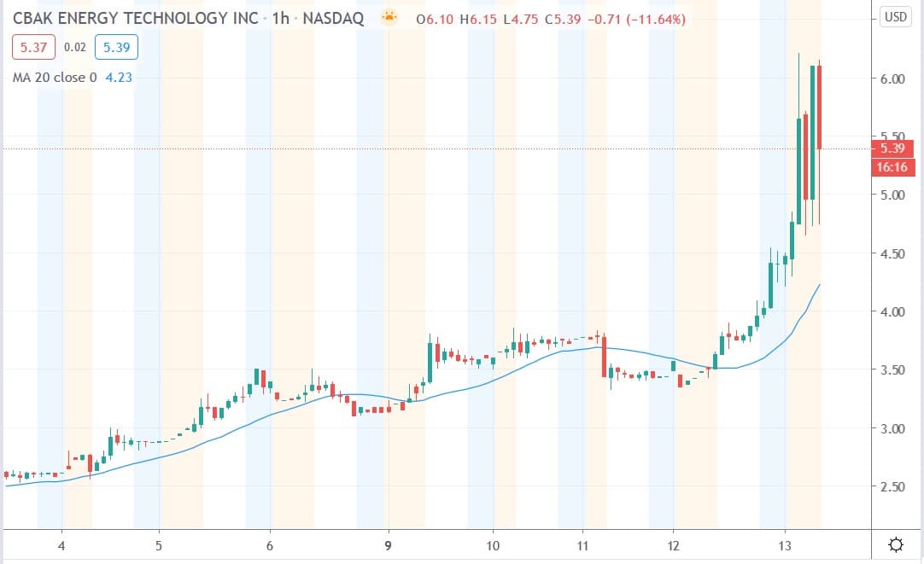Open chart settings gear icon
The width and height of the screenshot is (924, 564).
(896, 545)
